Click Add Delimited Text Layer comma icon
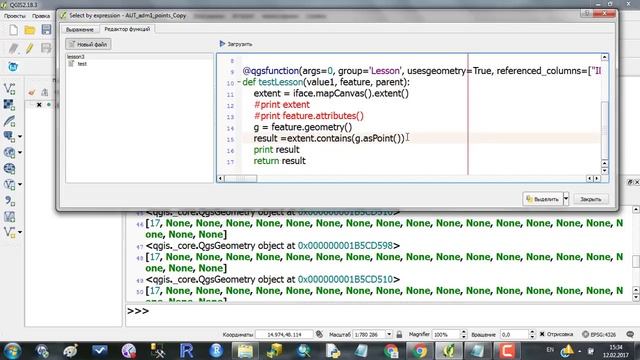This screenshot has height=360, width=640. (9, 200)
